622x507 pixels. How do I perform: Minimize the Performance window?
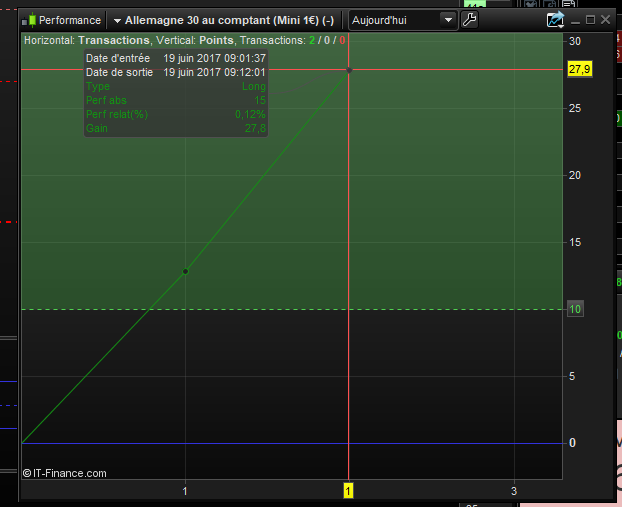coord(576,21)
